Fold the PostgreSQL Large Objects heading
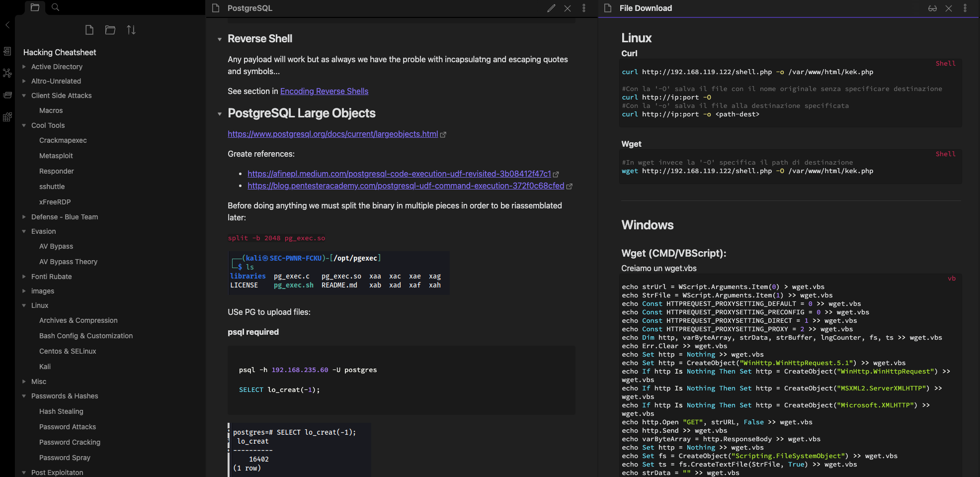This screenshot has width=980, height=477. pos(220,114)
